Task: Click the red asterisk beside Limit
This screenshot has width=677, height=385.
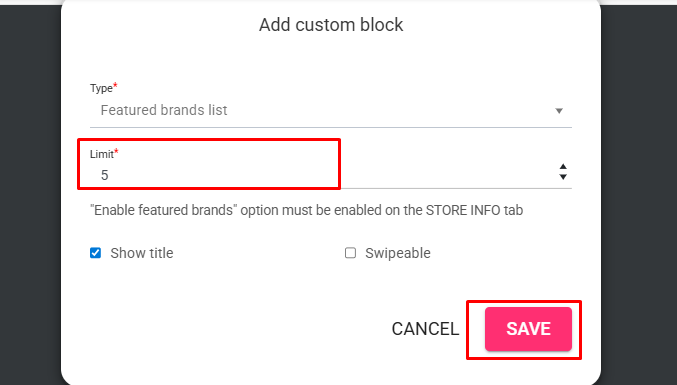Action: pos(116,151)
